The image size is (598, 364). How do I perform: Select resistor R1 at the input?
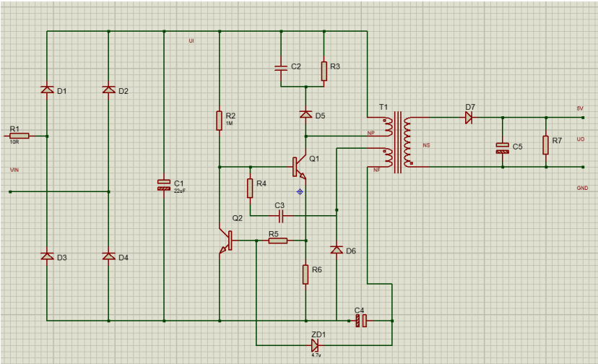click(x=19, y=135)
